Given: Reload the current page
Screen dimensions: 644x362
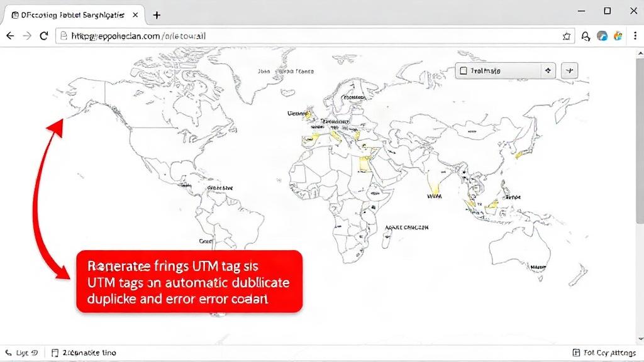Looking at the screenshot, I should 44,36.
